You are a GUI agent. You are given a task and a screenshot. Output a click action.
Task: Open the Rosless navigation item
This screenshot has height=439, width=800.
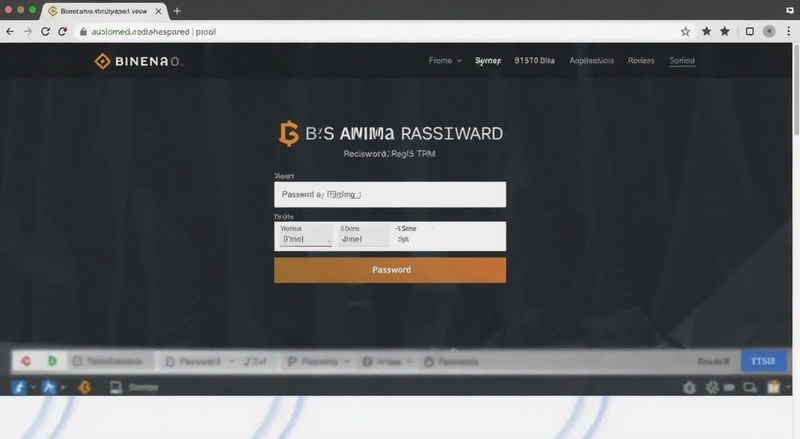pos(641,60)
